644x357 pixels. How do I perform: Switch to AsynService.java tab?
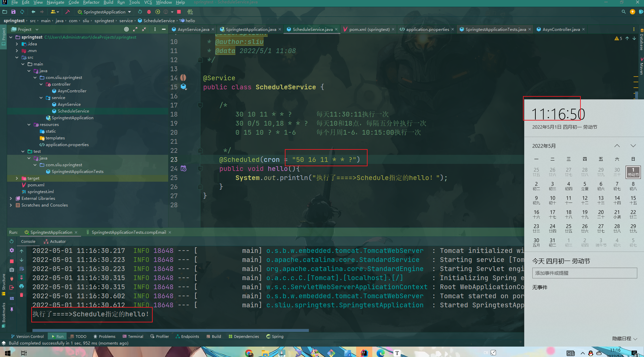(x=193, y=29)
